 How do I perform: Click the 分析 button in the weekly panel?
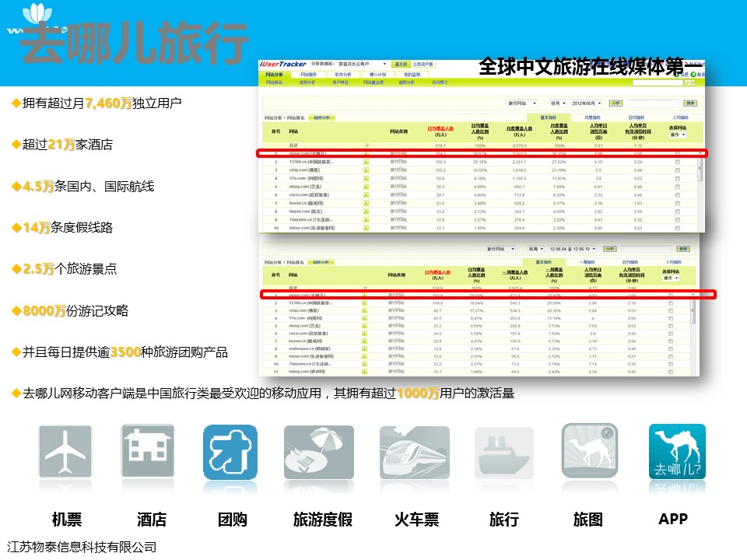tap(610, 249)
